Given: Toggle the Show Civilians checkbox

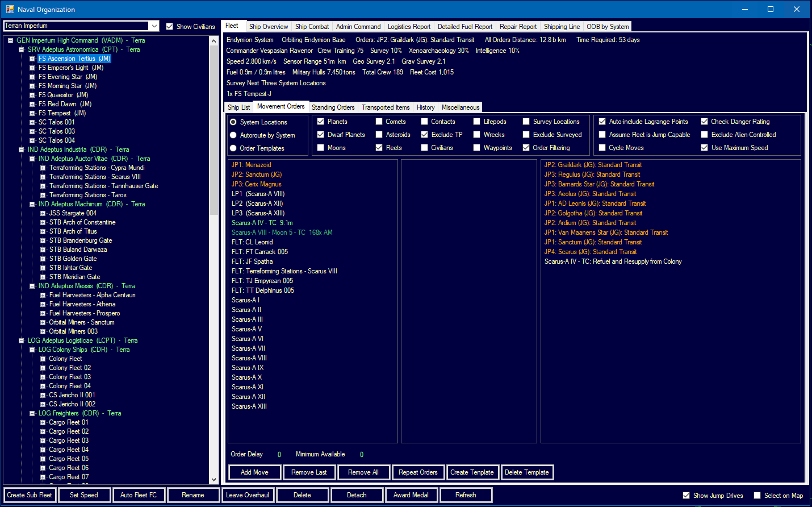Looking at the screenshot, I should pos(169,27).
